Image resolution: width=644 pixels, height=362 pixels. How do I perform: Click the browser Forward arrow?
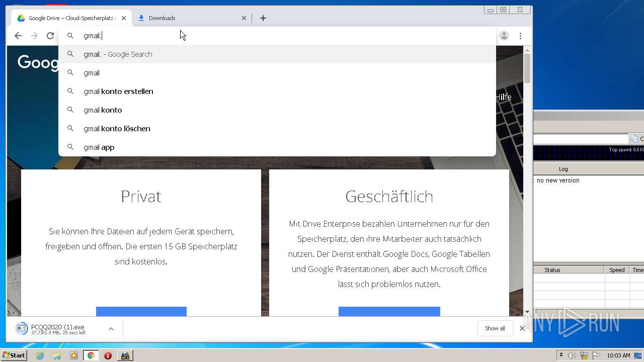[x=34, y=36]
